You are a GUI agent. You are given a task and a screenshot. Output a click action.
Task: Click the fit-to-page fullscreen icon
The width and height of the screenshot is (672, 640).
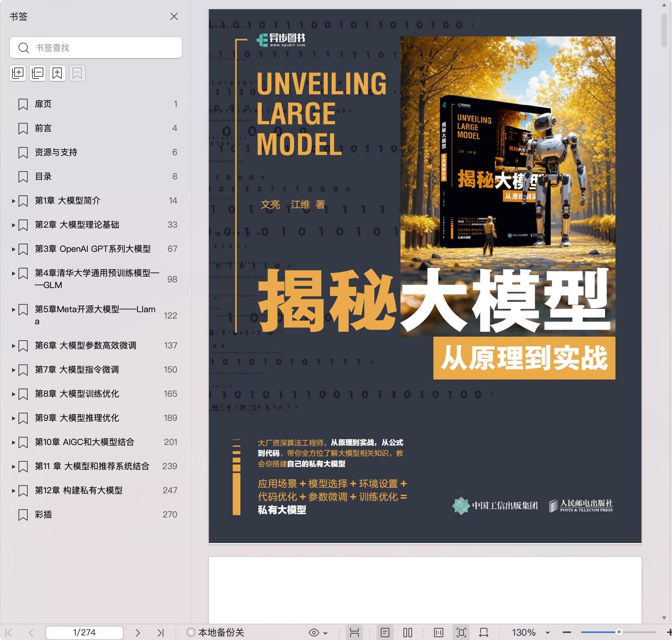(461, 633)
